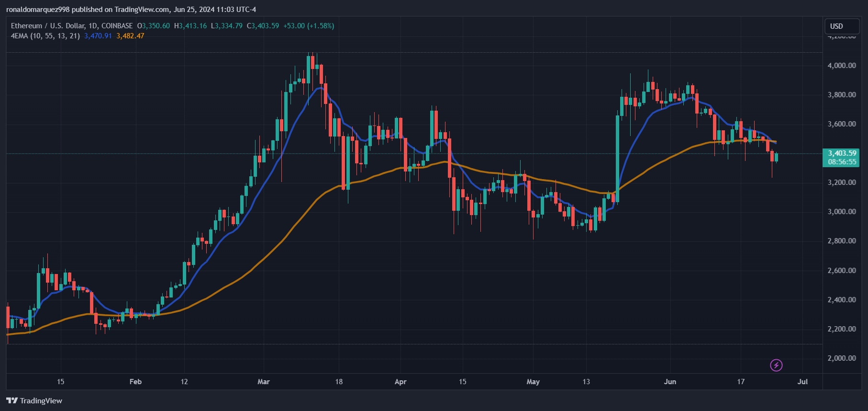The height and width of the screenshot is (411, 868).
Task: Click the 3,600.00 price axis label
Action: coord(842,124)
